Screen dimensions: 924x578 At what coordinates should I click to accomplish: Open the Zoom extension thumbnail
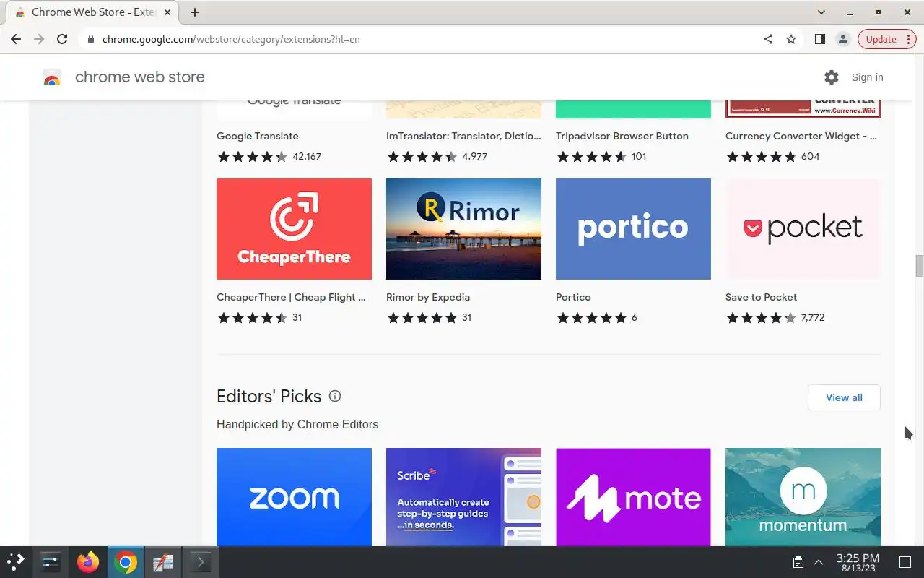294,497
